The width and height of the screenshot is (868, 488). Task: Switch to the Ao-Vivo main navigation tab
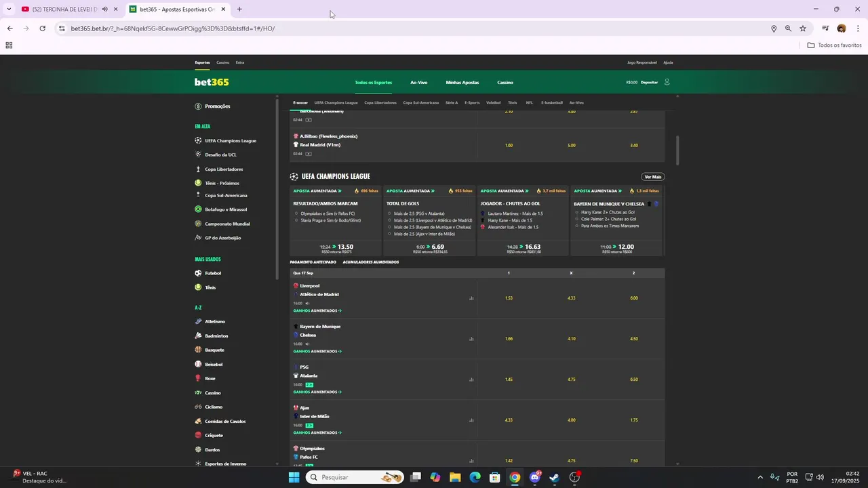pos(418,83)
